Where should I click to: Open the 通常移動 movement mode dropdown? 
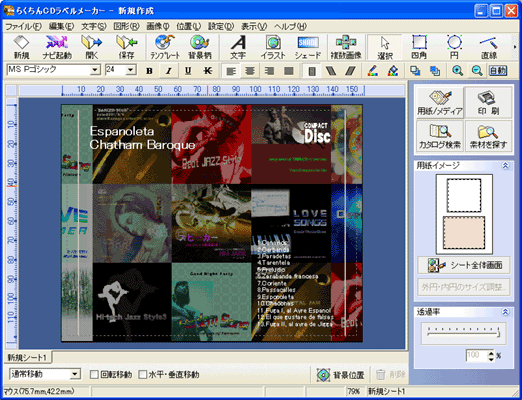(75, 374)
